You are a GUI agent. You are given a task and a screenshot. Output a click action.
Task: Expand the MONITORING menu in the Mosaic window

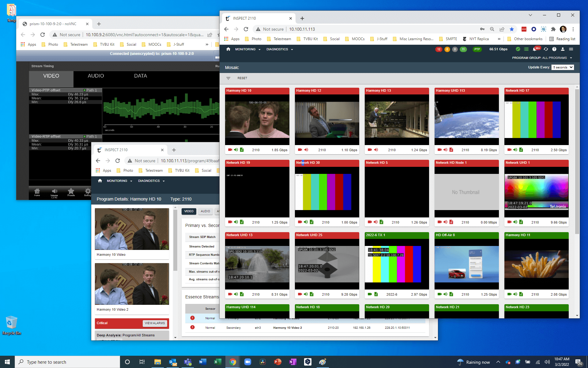click(x=248, y=49)
